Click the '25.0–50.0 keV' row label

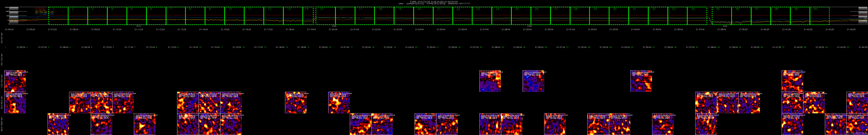pos(2,102)
